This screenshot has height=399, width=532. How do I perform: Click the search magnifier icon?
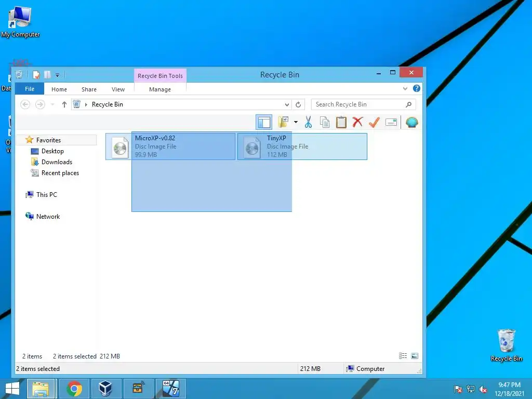tap(408, 104)
